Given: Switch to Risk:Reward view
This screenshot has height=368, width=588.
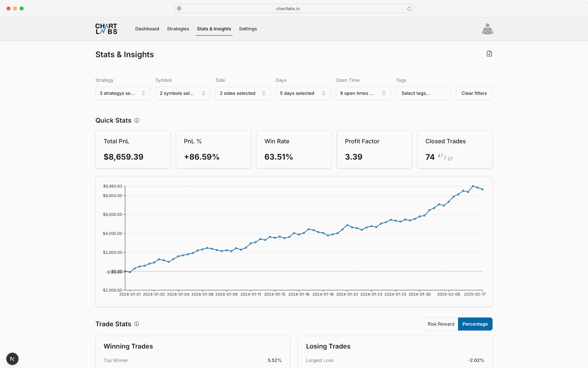Looking at the screenshot, I should [441, 324].
